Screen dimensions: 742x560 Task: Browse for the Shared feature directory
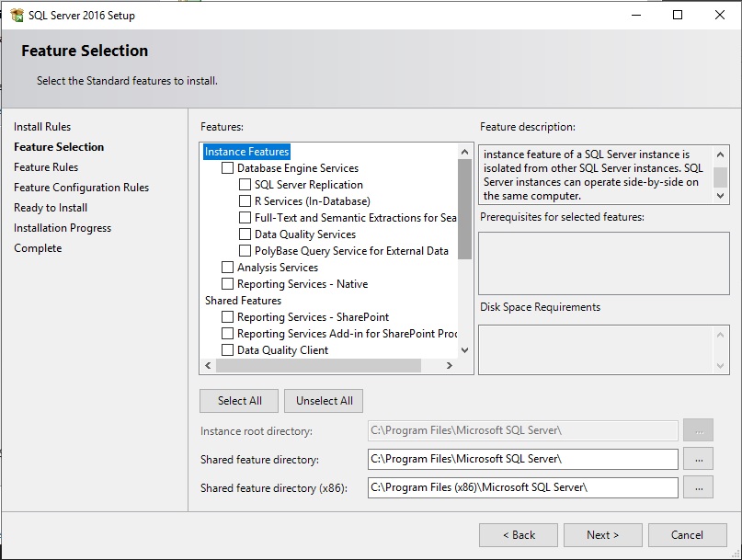[x=699, y=458]
